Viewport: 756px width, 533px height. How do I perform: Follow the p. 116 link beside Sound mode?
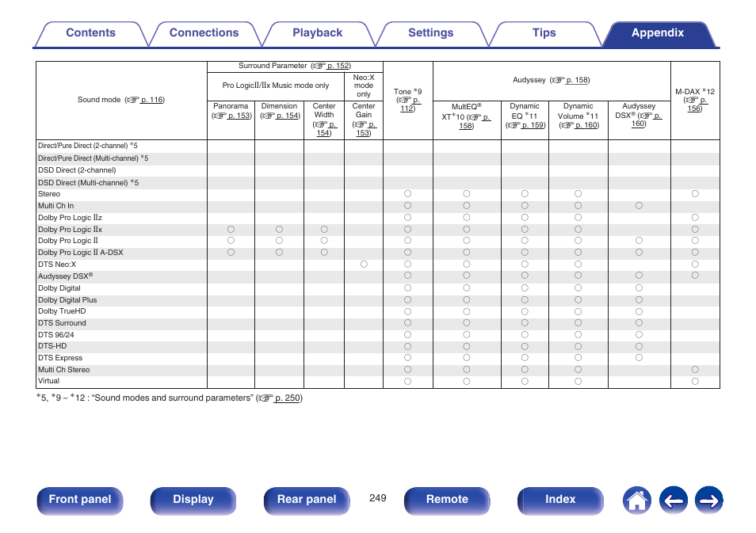[152, 100]
